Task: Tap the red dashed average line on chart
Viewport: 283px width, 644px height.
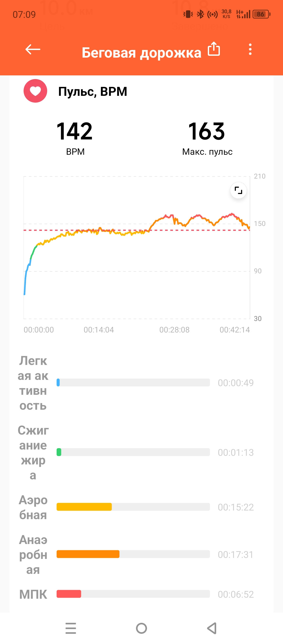Action: click(136, 230)
